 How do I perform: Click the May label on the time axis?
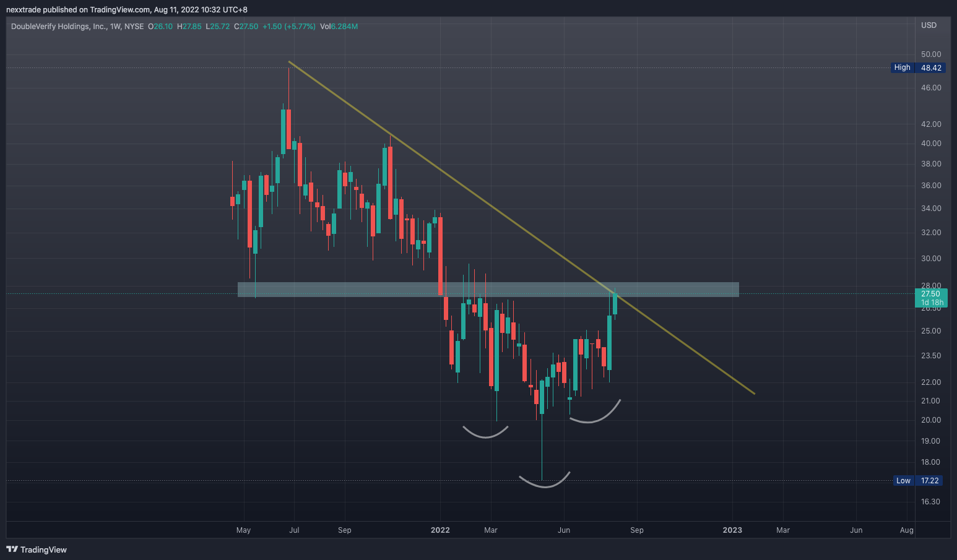(243, 530)
